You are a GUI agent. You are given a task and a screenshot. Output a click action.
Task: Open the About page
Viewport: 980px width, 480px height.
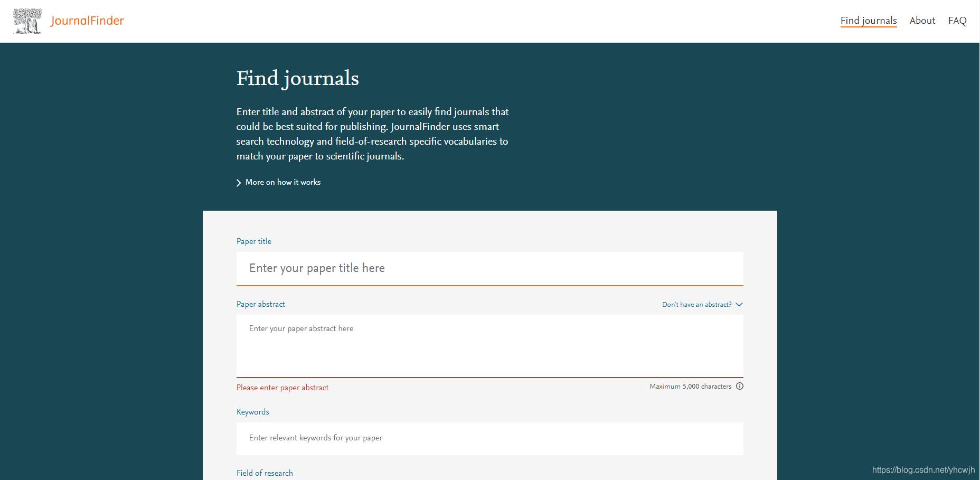point(922,21)
